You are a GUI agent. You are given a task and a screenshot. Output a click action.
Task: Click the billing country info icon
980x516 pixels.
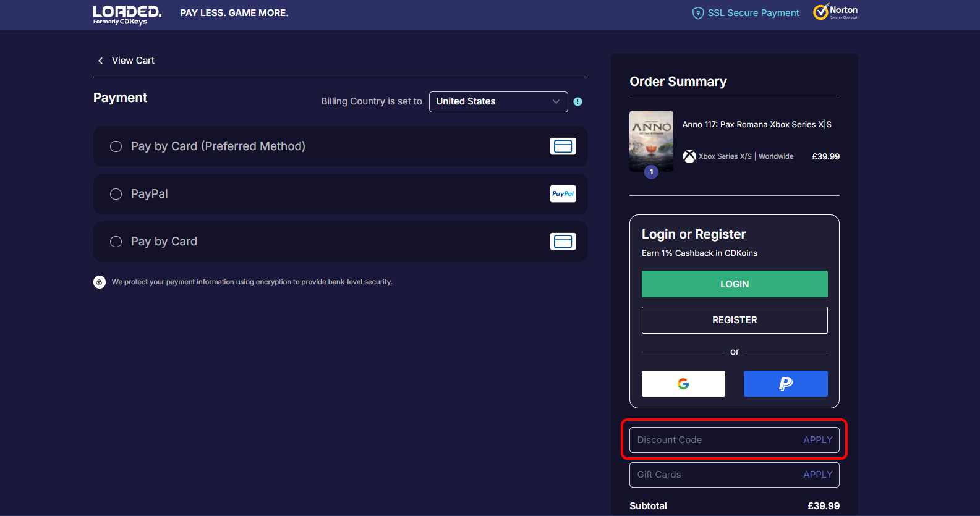point(577,102)
